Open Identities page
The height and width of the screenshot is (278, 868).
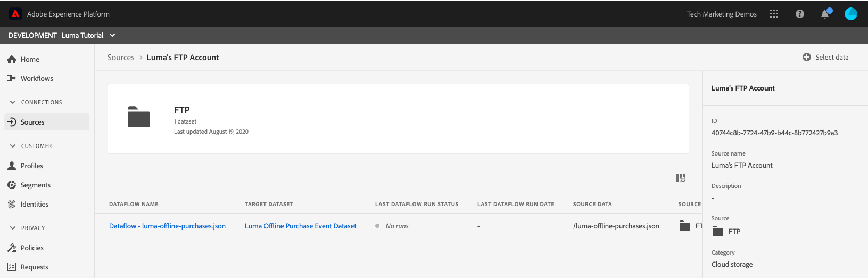35,204
